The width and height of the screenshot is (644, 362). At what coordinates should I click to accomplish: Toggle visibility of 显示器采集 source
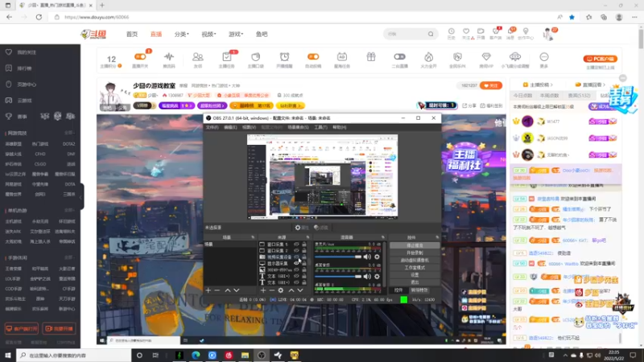tap(296, 264)
